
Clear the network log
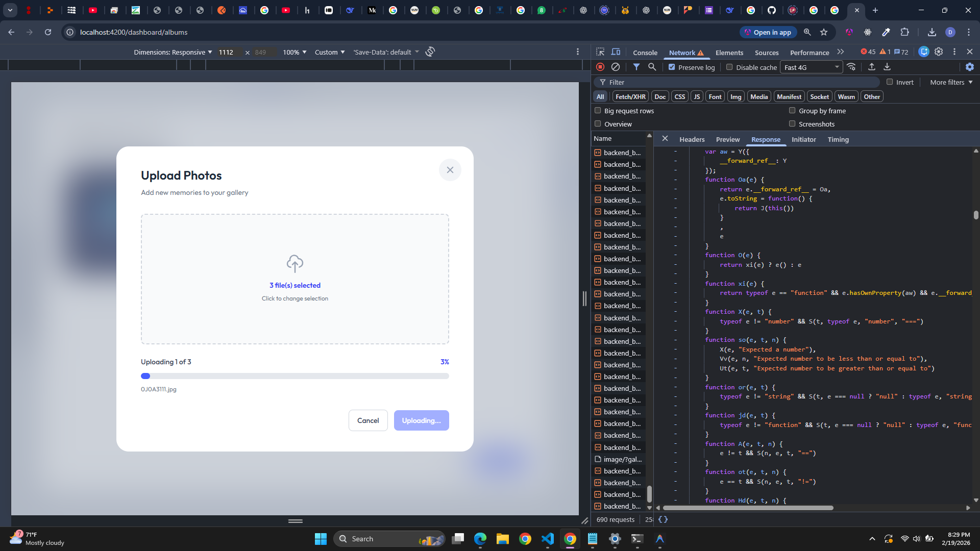click(616, 67)
